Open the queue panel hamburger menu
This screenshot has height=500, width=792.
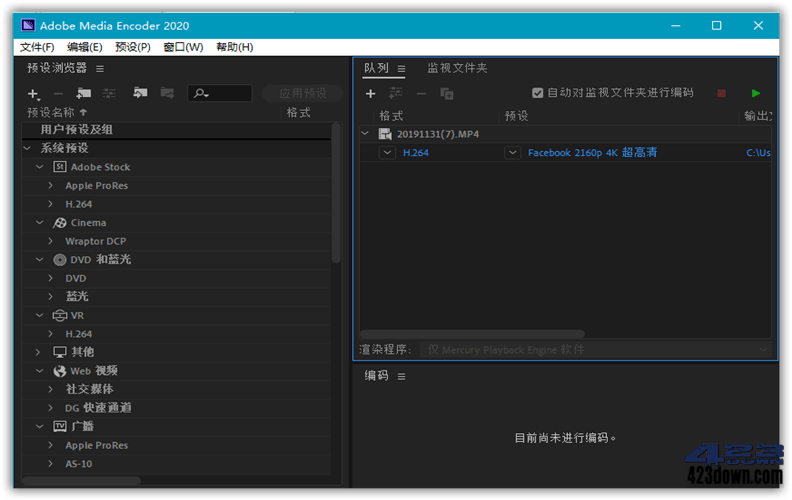pyautogui.click(x=401, y=69)
